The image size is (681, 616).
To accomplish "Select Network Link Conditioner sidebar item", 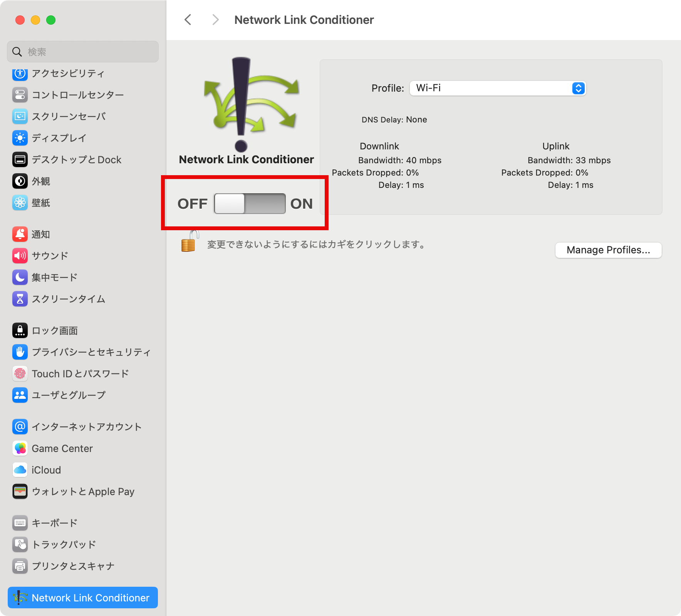I will 83,598.
